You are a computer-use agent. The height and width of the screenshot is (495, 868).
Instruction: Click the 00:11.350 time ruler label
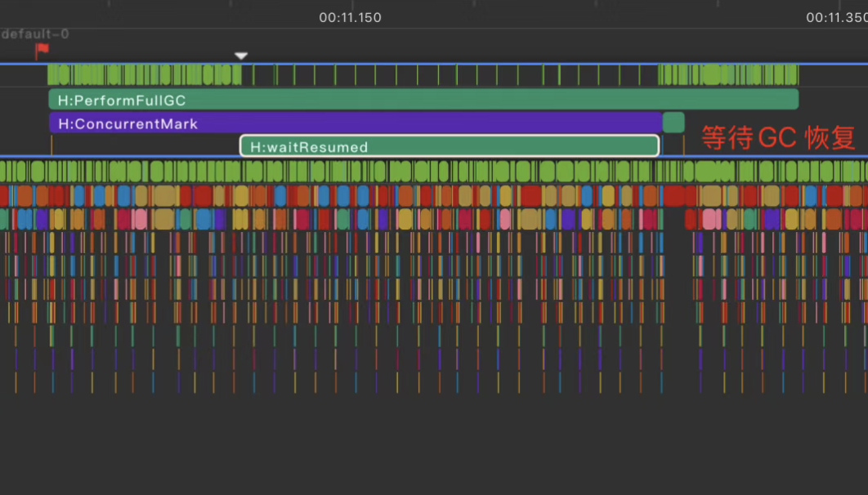pyautogui.click(x=837, y=18)
